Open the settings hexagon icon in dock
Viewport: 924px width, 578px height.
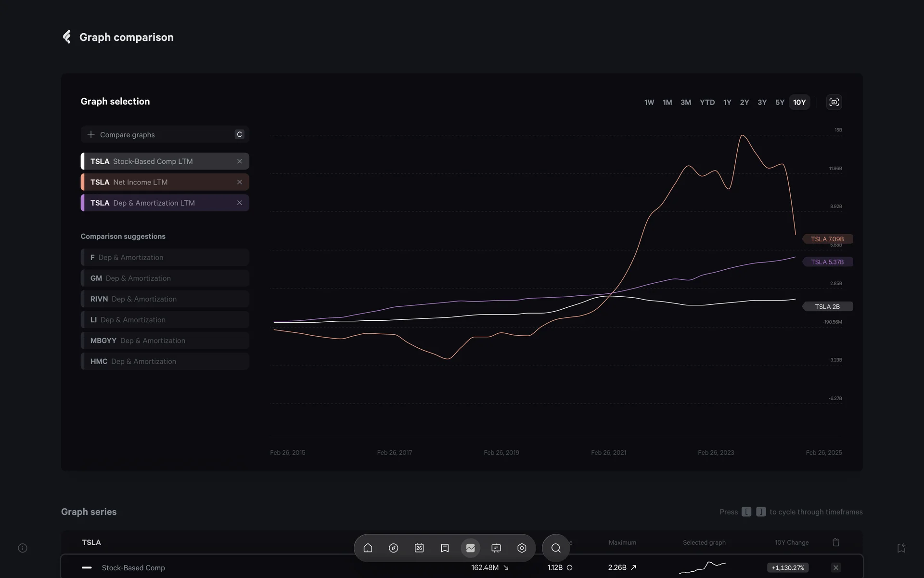tap(522, 548)
